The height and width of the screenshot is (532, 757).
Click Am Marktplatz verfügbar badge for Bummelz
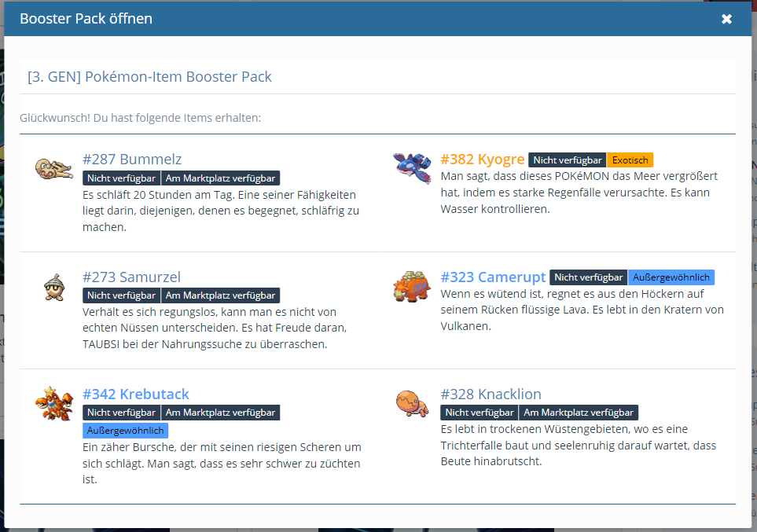pos(220,178)
